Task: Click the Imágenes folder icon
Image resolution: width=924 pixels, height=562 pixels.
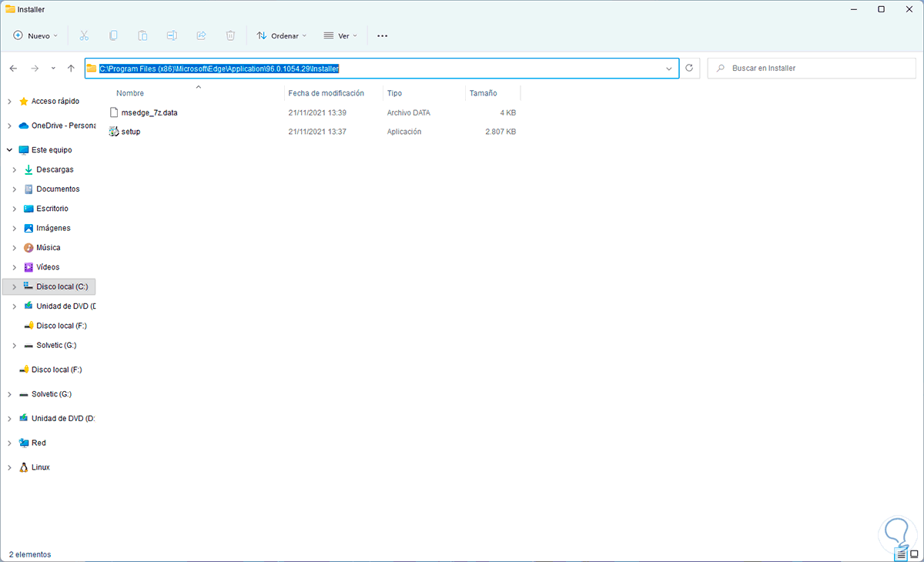Action: pos(28,228)
